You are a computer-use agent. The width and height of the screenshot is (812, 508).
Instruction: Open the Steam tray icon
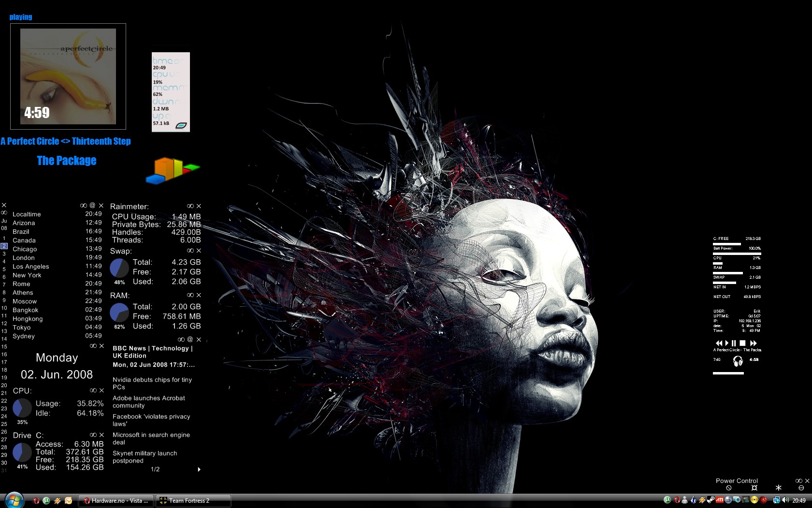pos(710,500)
